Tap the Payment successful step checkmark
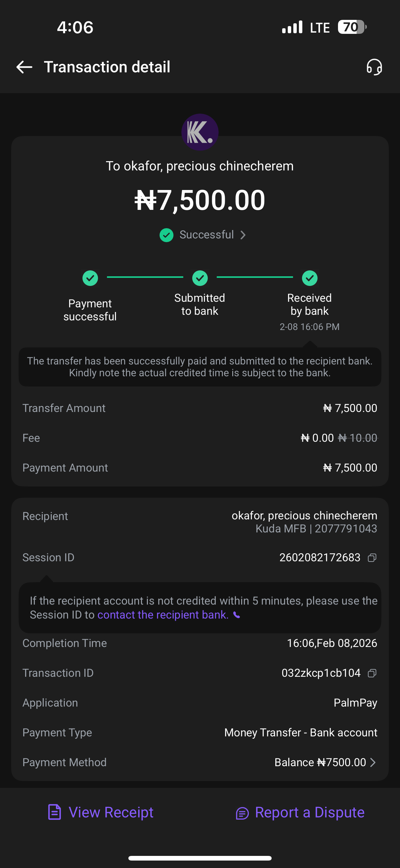 [x=90, y=278]
